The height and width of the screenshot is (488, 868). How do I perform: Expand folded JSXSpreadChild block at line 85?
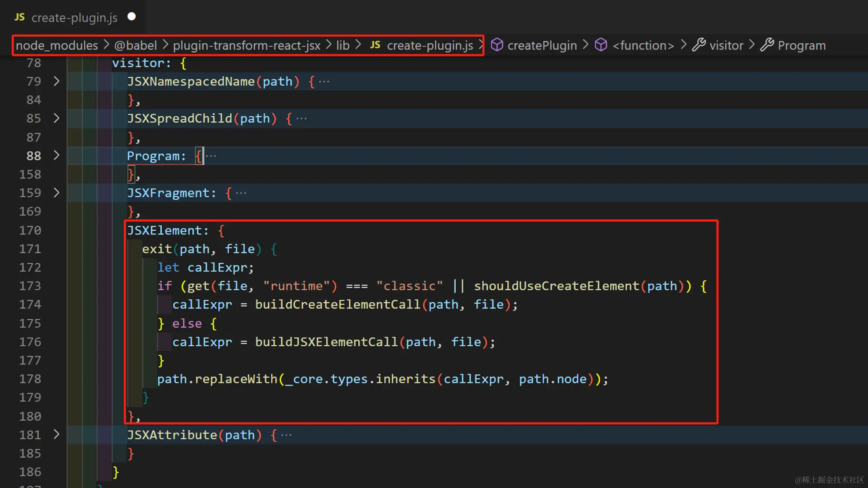coord(56,118)
